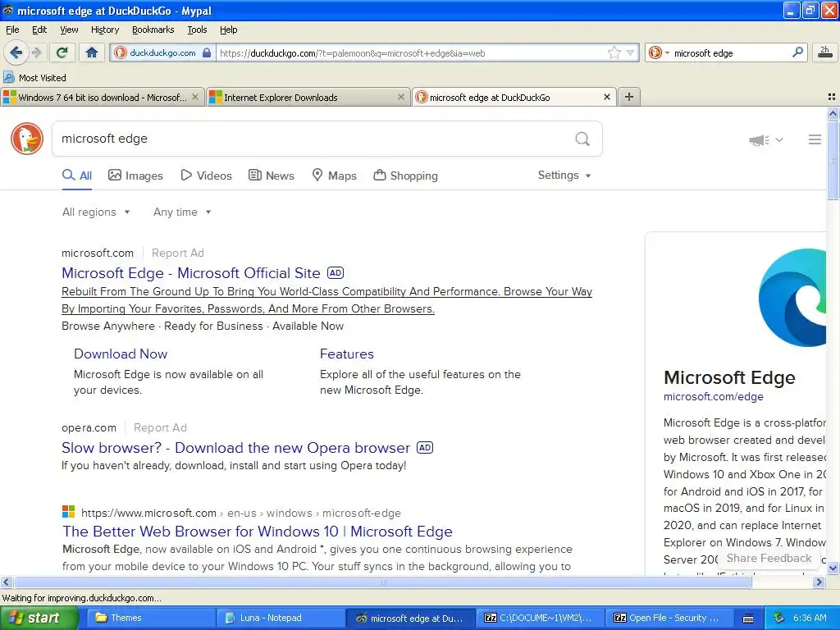Screen dimensions: 840x630
Task: Switch to Images results
Action: click(135, 176)
